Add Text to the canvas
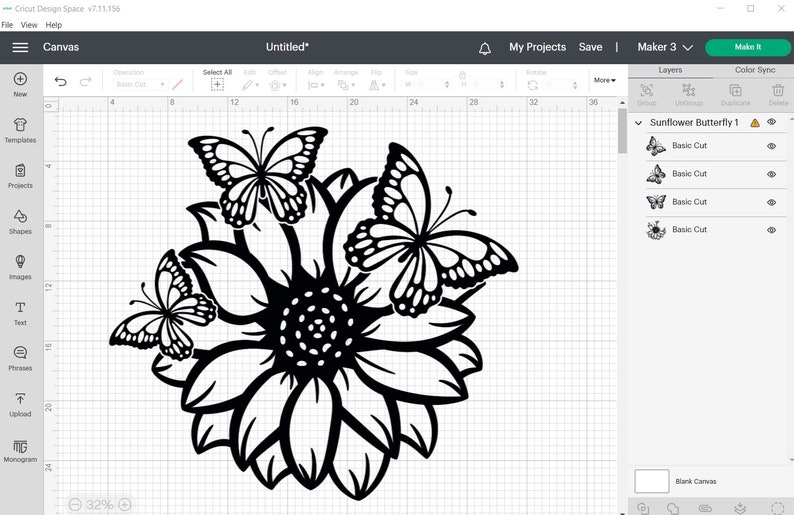The width and height of the screenshot is (794, 515). 20,313
